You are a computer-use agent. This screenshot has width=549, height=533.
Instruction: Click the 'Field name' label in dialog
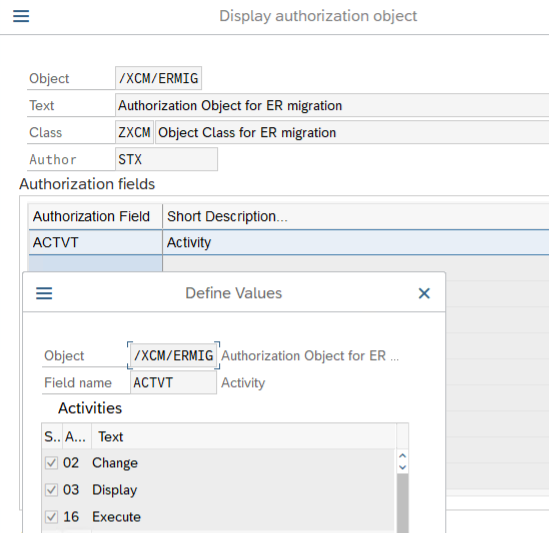coord(78,383)
